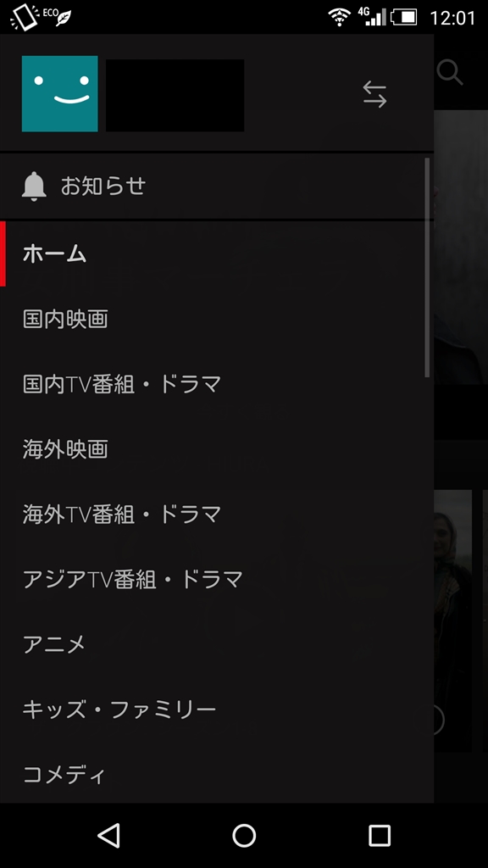Tap the switch profile arrows icon

click(x=374, y=94)
